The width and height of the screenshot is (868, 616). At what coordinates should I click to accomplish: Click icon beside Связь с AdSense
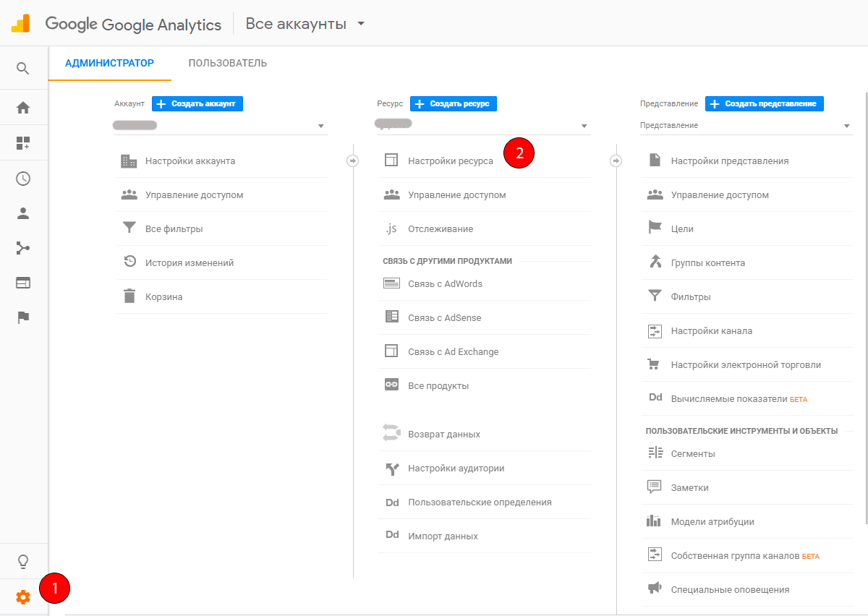391,317
